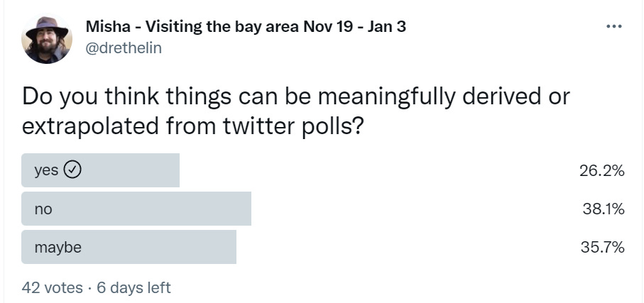
Task: Click the checkmark icon beside yes
Action: coord(73,170)
